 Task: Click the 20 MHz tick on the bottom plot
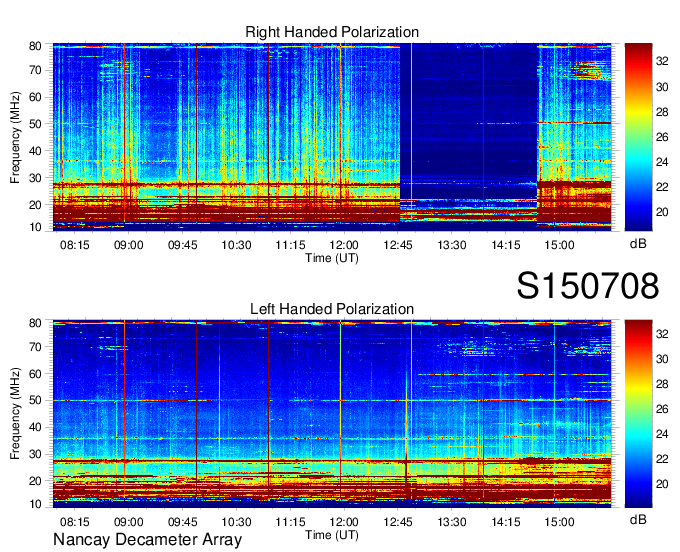coord(35,481)
